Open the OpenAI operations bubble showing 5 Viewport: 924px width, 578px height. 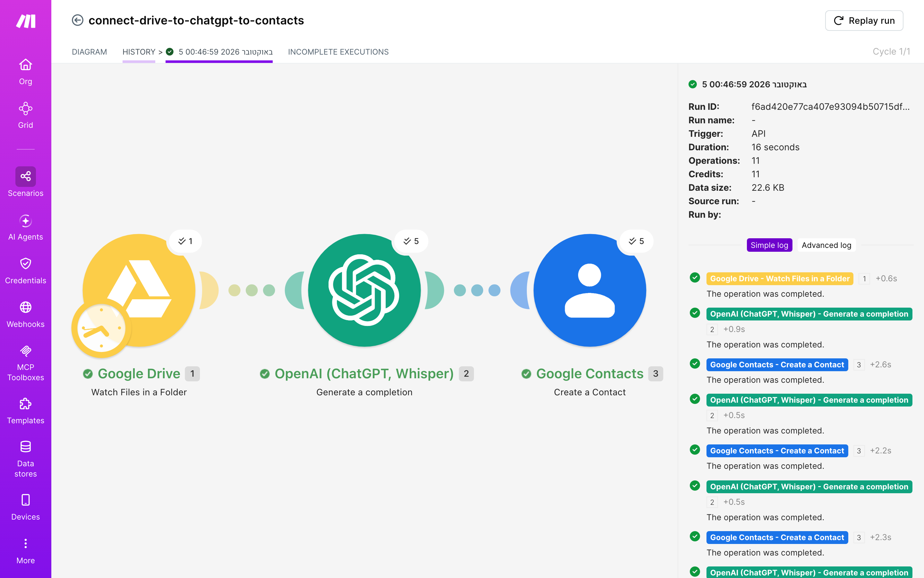pyautogui.click(x=411, y=241)
